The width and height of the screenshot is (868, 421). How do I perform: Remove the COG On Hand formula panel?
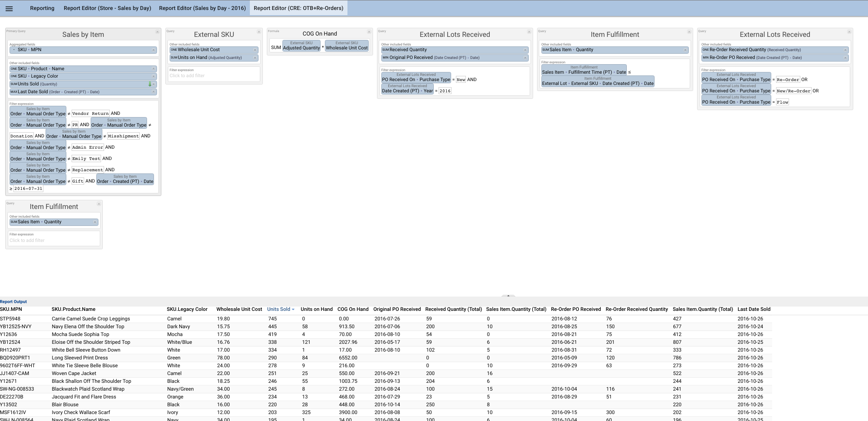click(x=369, y=32)
